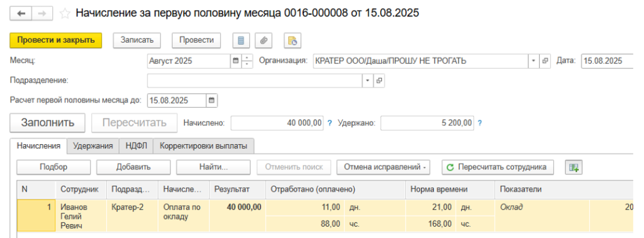The width and height of the screenshot is (644, 238).
Task: Click the Месяц field showing Август 2025
Action: pyautogui.click(x=189, y=61)
